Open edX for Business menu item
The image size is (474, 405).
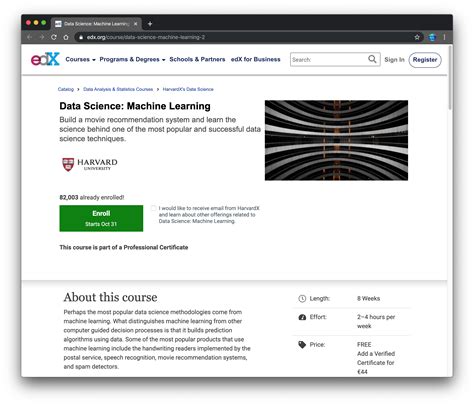pos(256,59)
